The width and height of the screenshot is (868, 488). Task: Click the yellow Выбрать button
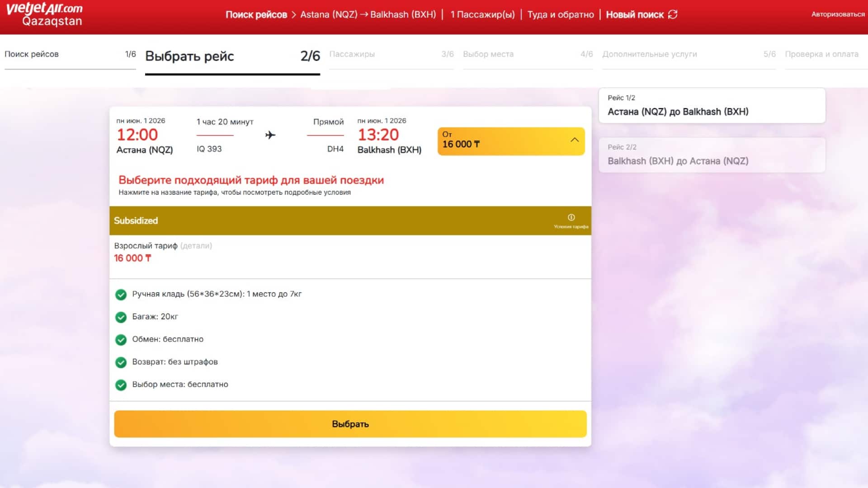(350, 424)
